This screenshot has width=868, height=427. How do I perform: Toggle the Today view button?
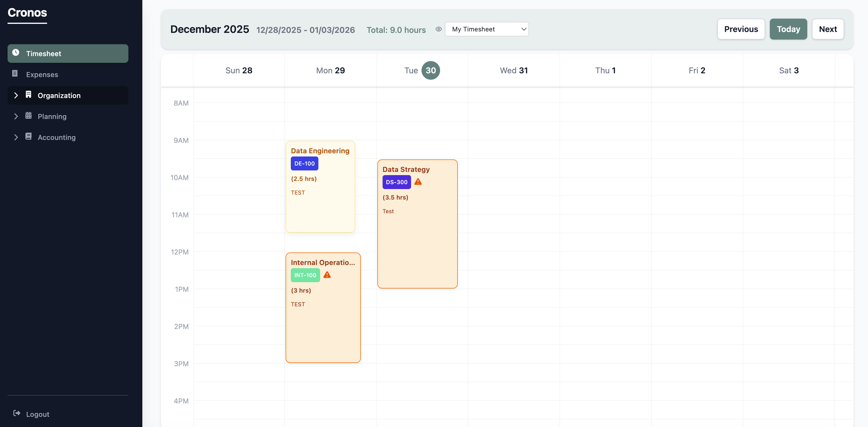click(788, 29)
